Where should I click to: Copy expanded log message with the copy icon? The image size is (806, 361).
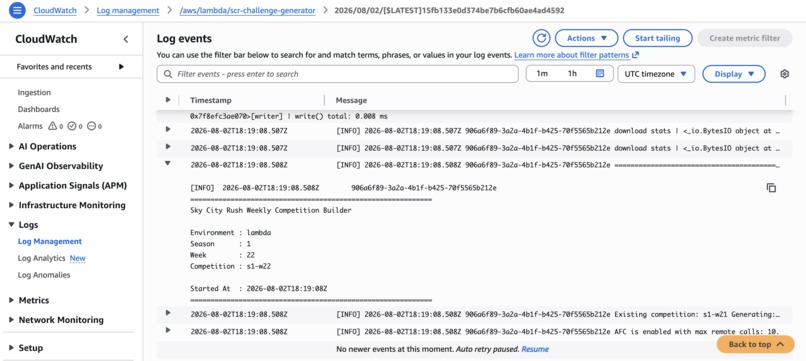(x=771, y=188)
